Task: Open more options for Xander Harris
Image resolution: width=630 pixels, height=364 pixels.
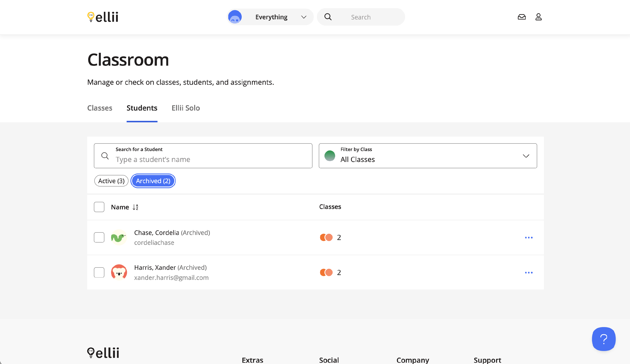Action: point(529,273)
